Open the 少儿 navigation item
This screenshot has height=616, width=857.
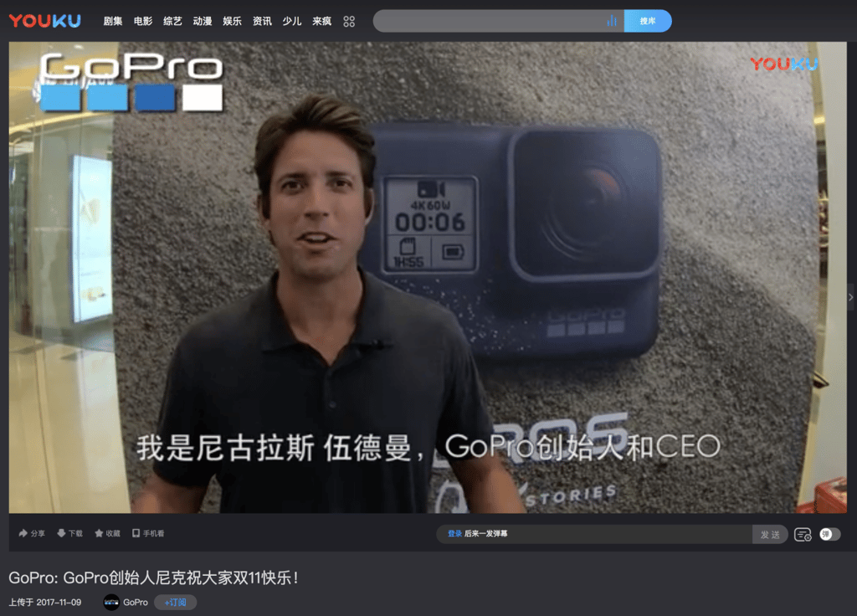[292, 21]
